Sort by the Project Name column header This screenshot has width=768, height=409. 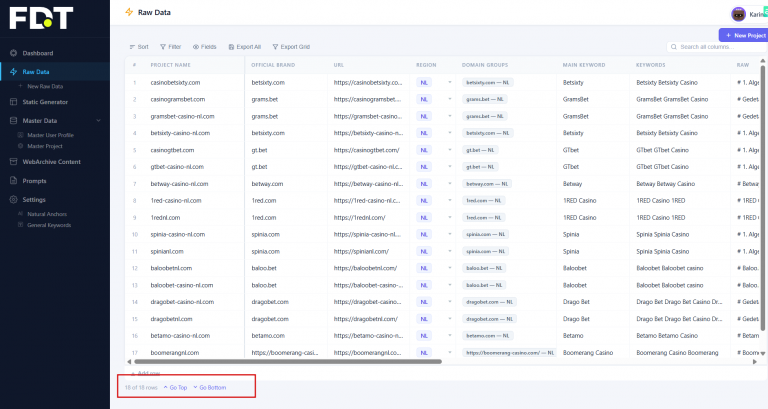(x=170, y=65)
